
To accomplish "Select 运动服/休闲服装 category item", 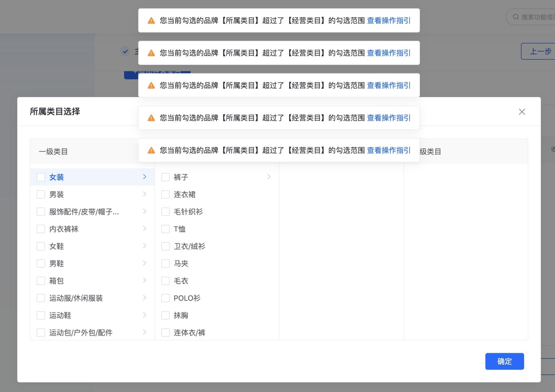I will point(76,298).
